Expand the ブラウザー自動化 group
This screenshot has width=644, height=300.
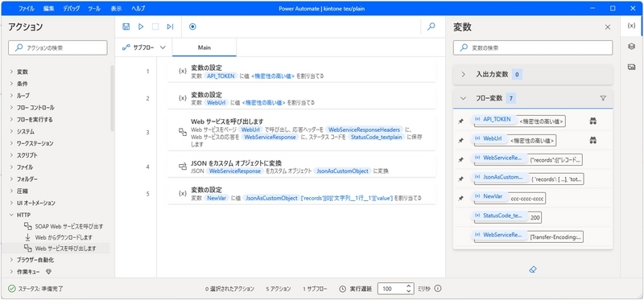11,260
